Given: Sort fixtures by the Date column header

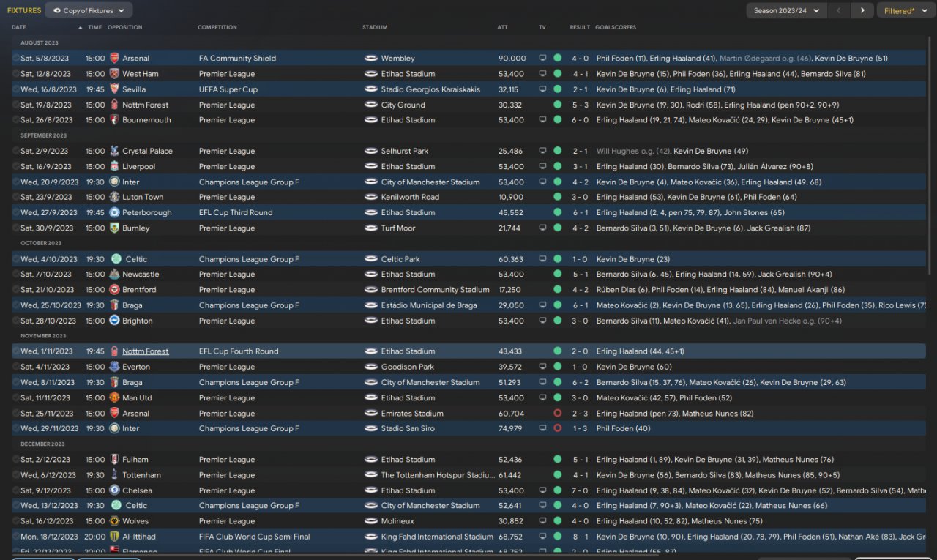Looking at the screenshot, I should (19, 27).
